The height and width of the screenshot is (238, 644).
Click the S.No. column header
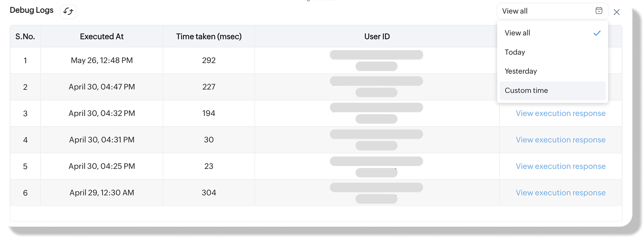(25, 36)
